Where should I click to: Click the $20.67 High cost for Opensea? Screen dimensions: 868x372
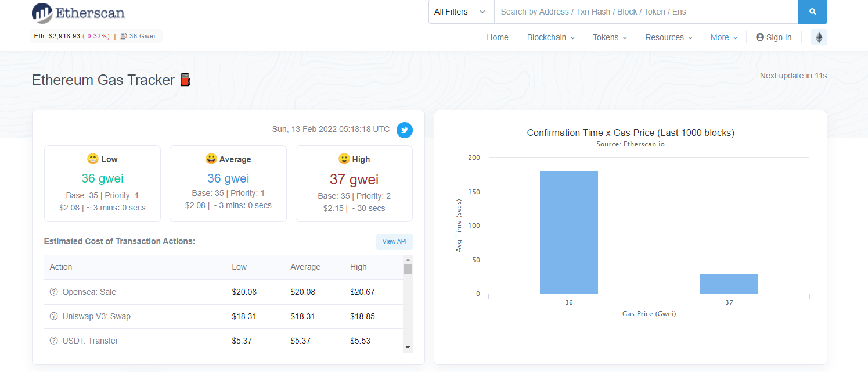[x=362, y=292]
